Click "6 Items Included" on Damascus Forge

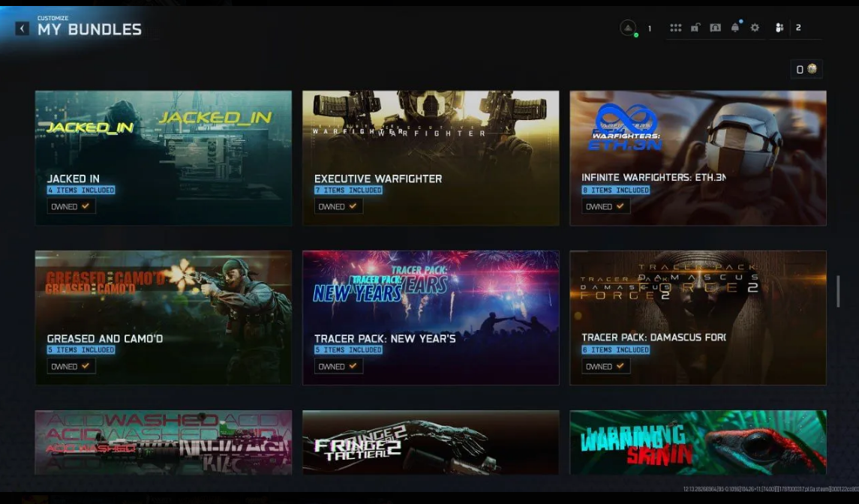point(616,349)
